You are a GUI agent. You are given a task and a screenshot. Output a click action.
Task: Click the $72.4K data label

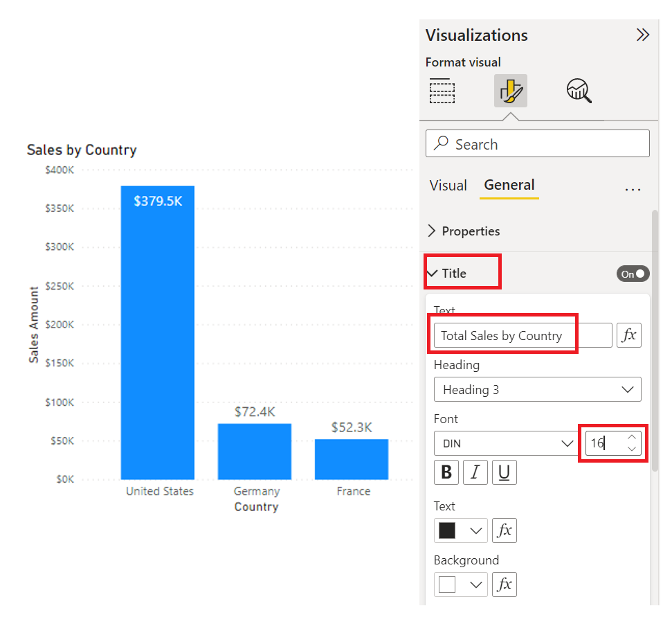(x=255, y=411)
